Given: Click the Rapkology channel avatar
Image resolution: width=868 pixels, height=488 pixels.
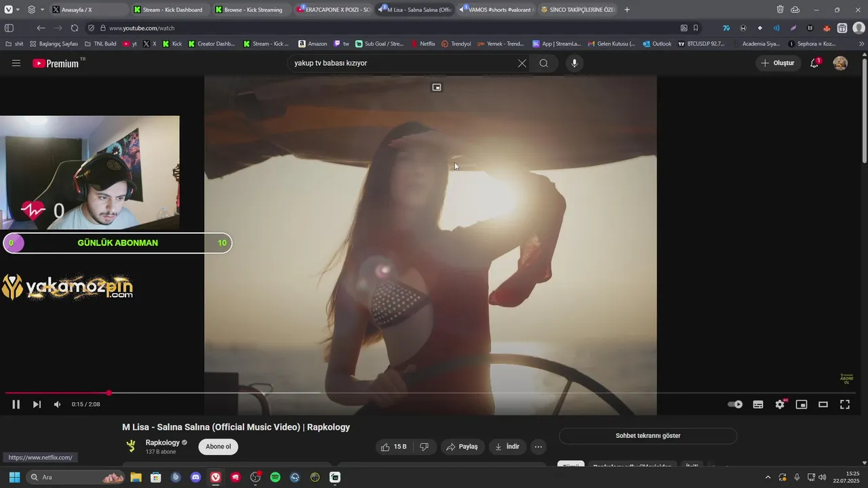Looking at the screenshot, I should 131,447.
